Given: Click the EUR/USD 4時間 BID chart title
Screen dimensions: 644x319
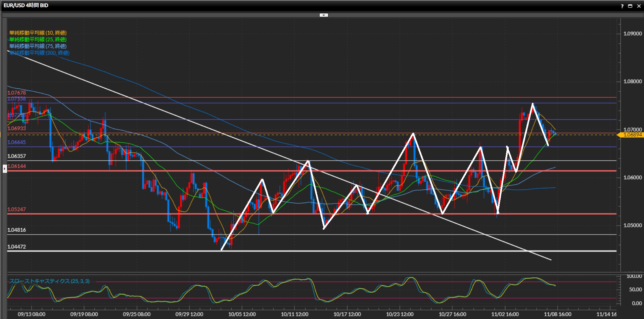Looking at the screenshot, I should 26,5.
